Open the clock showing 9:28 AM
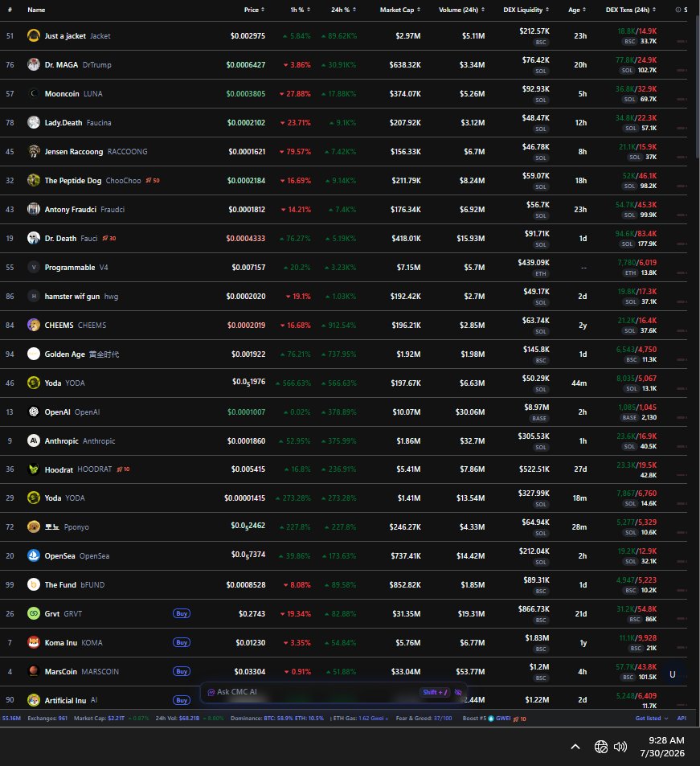 pyautogui.click(x=662, y=747)
